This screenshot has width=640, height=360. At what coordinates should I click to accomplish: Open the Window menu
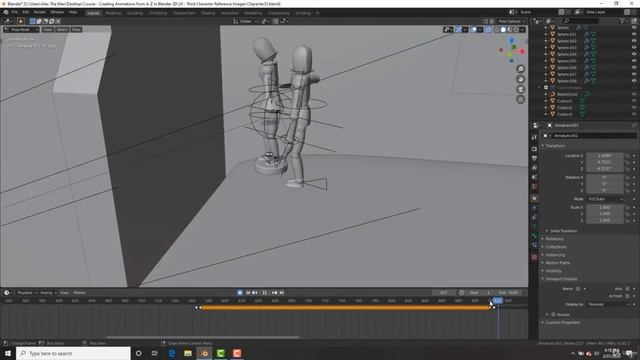pos(57,13)
